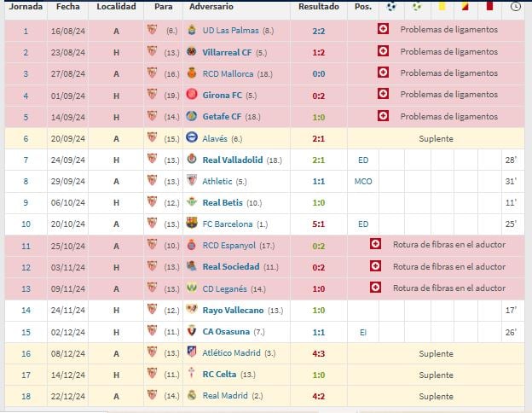The image size is (532, 413).
Task: Click the second-yellow (yellow-red) card header icon
Action: point(465,6)
